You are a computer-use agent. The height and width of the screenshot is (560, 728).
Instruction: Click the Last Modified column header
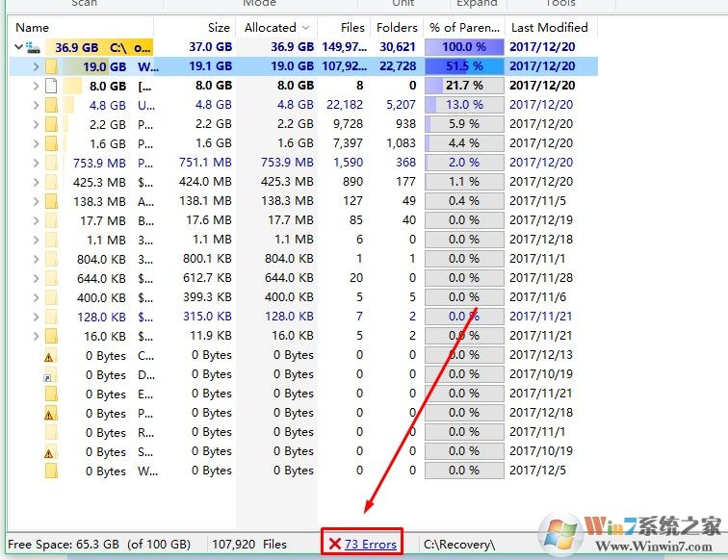(x=549, y=28)
